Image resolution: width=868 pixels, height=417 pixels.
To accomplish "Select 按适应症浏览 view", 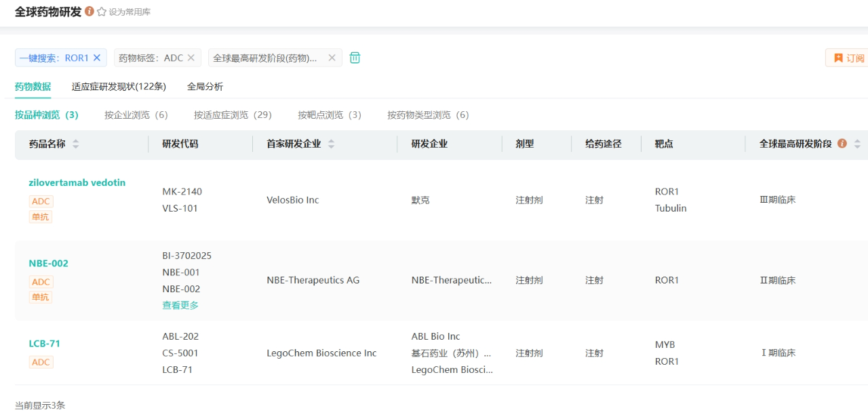I will 233,115.
